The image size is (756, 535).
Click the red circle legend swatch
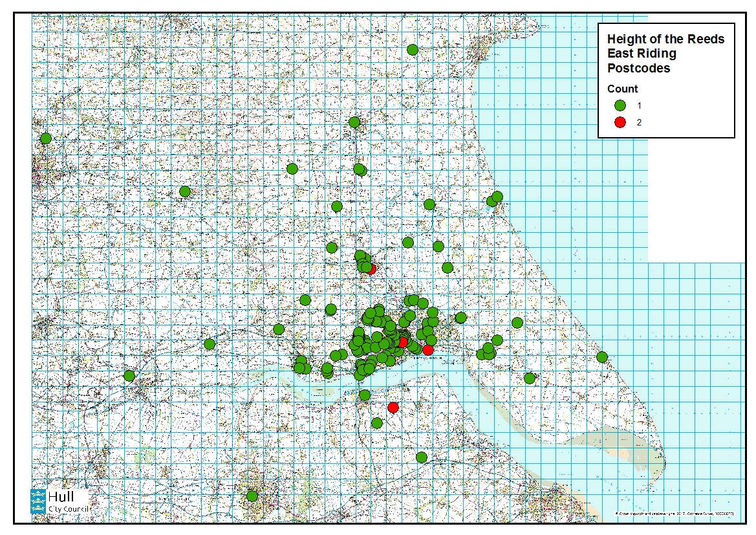619,122
